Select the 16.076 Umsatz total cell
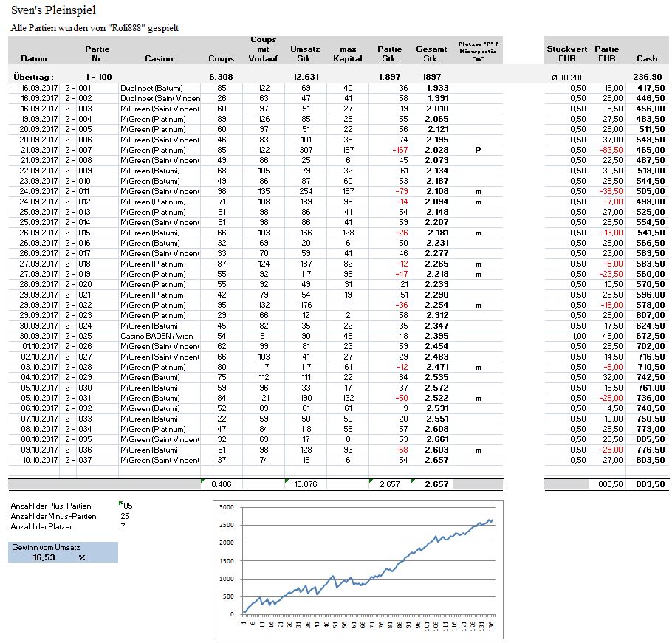 click(305, 484)
